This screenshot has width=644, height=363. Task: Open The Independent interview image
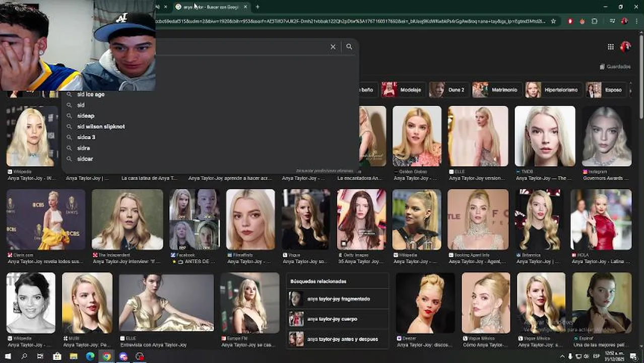point(127,219)
